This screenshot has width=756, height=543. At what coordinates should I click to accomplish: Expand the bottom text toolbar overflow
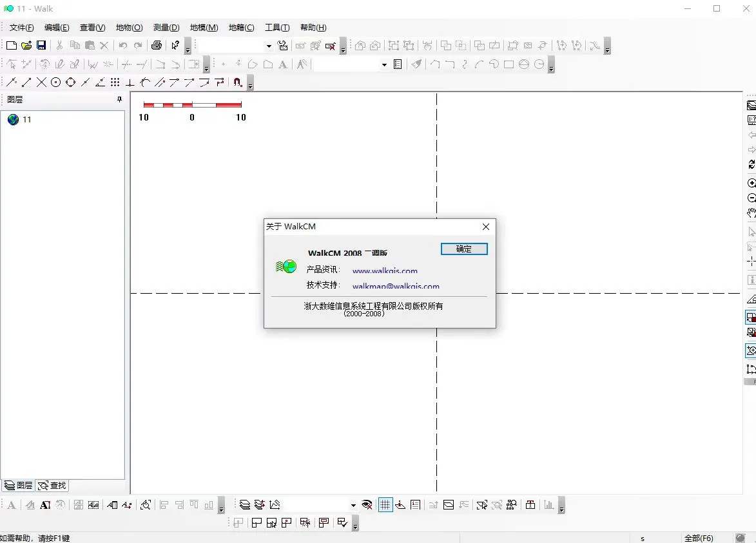coord(221,506)
